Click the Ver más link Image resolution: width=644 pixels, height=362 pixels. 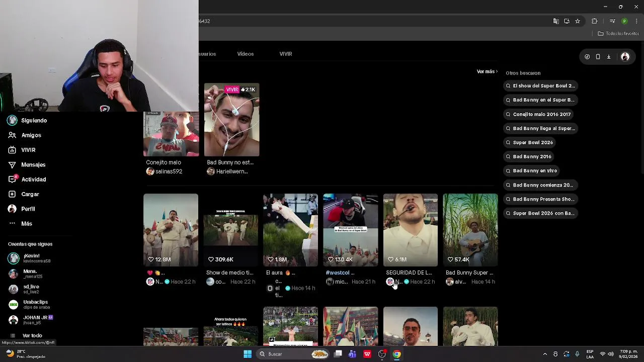click(x=487, y=71)
